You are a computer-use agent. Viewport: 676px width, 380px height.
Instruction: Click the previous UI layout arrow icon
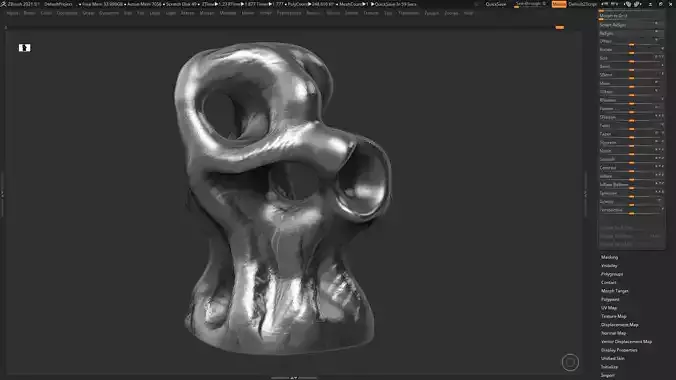coord(605,4)
